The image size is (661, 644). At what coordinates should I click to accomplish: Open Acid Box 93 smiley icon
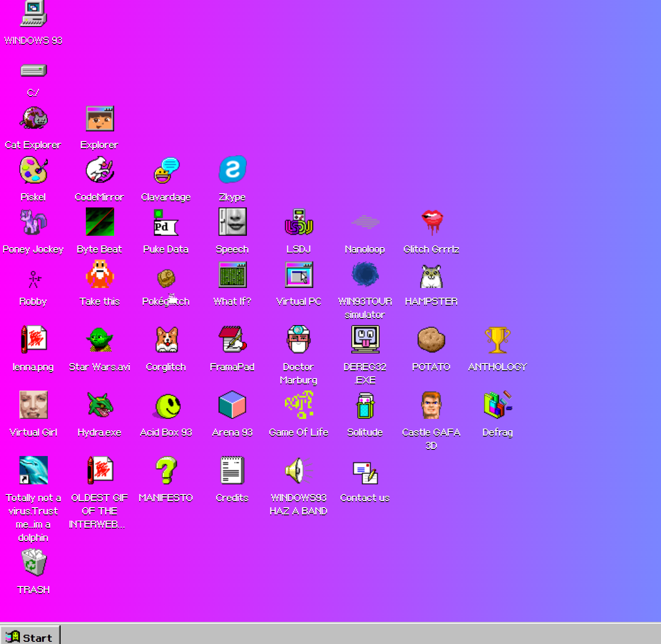[167, 406]
